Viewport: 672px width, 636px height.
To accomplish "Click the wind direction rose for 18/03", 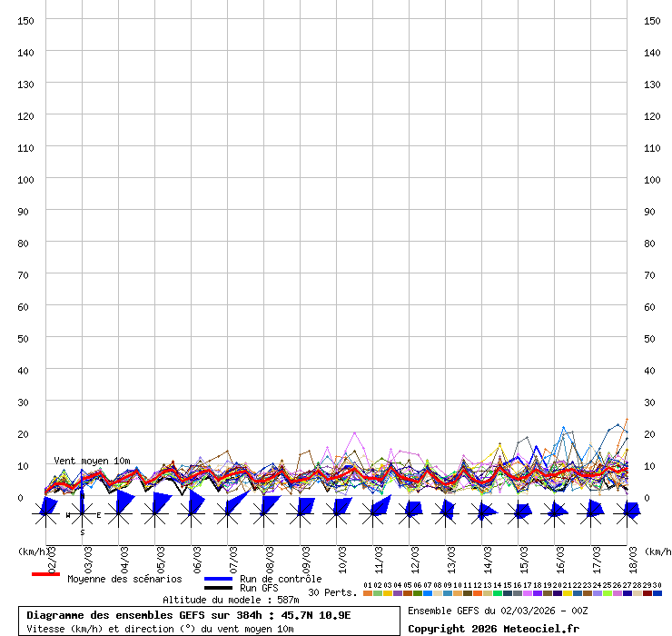I will click(x=628, y=513).
